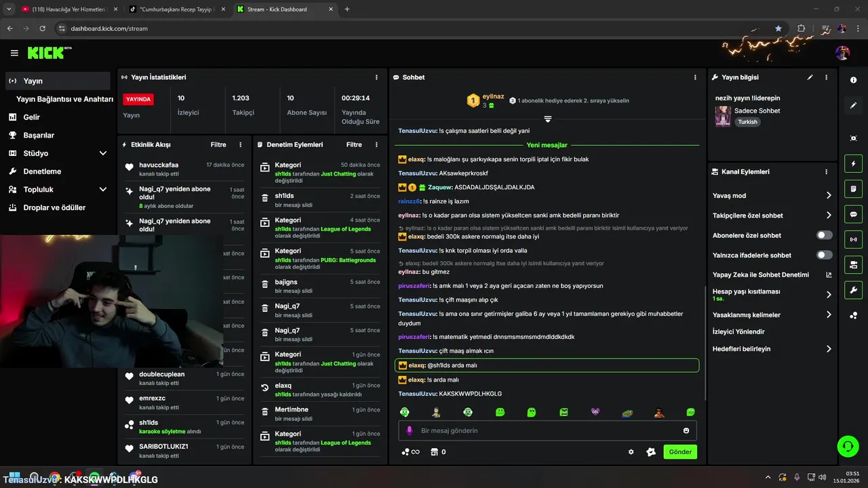Open the Kanal Eylemleri three-dot menu
Image resolution: width=868 pixels, height=488 pixels.
coord(826,172)
